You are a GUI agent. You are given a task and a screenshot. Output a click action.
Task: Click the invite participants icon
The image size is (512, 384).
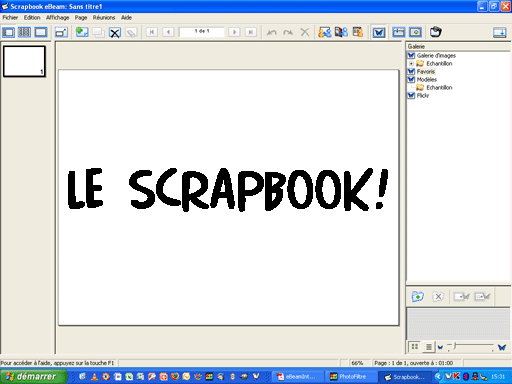click(x=358, y=32)
